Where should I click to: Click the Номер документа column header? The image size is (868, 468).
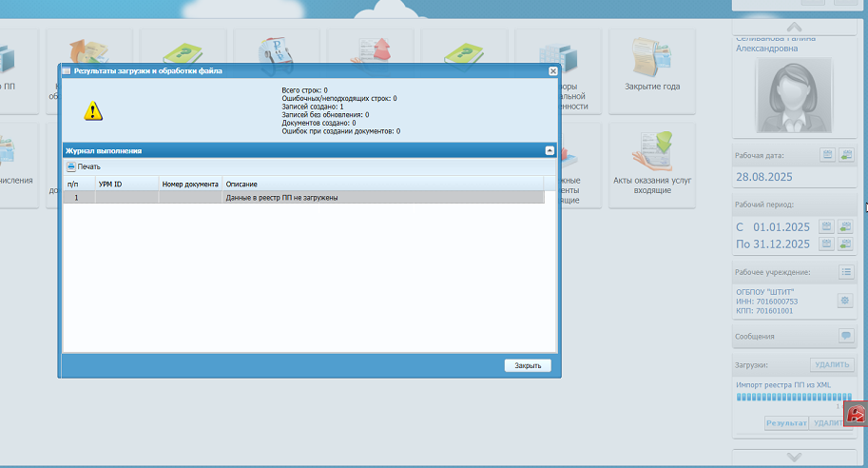[x=190, y=184]
